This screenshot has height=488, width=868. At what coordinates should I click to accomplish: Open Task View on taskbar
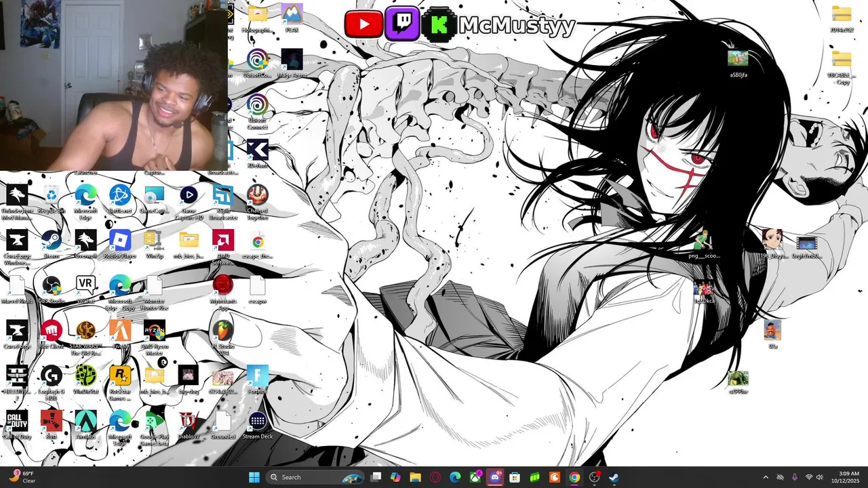click(x=376, y=477)
